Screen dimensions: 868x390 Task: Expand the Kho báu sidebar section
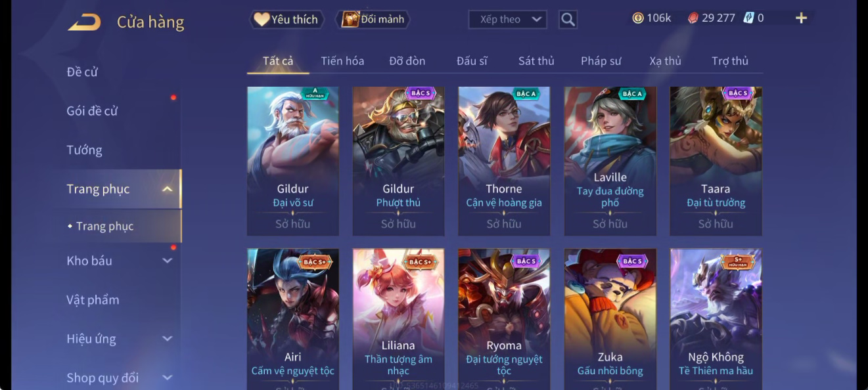click(x=168, y=261)
